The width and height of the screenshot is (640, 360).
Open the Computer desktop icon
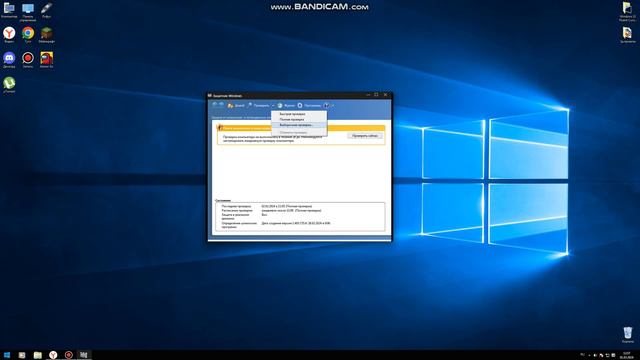(x=9, y=10)
